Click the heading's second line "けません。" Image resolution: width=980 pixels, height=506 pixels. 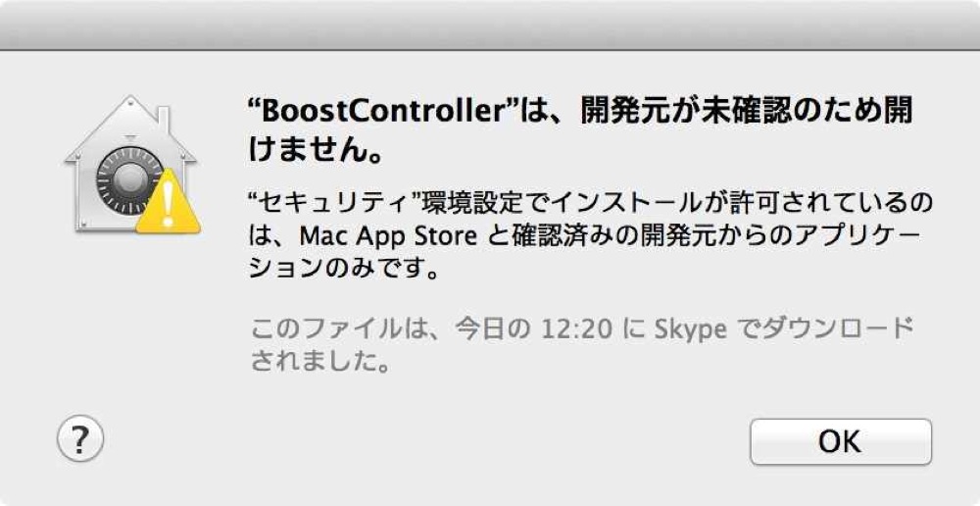pyautogui.click(x=317, y=151)
